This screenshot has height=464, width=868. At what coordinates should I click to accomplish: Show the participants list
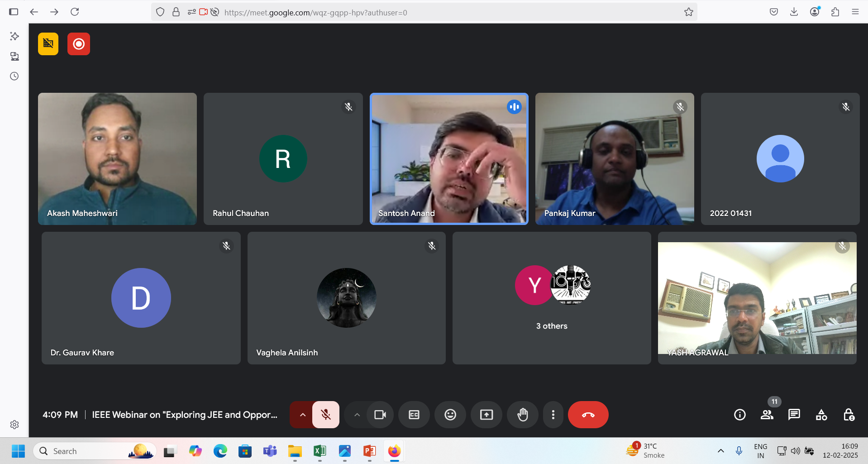(767, 415)
